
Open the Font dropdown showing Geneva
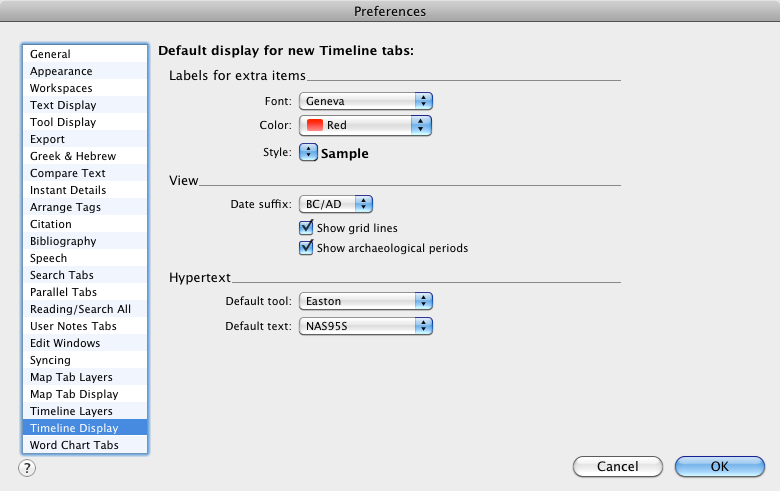click(x=366, y=101)
